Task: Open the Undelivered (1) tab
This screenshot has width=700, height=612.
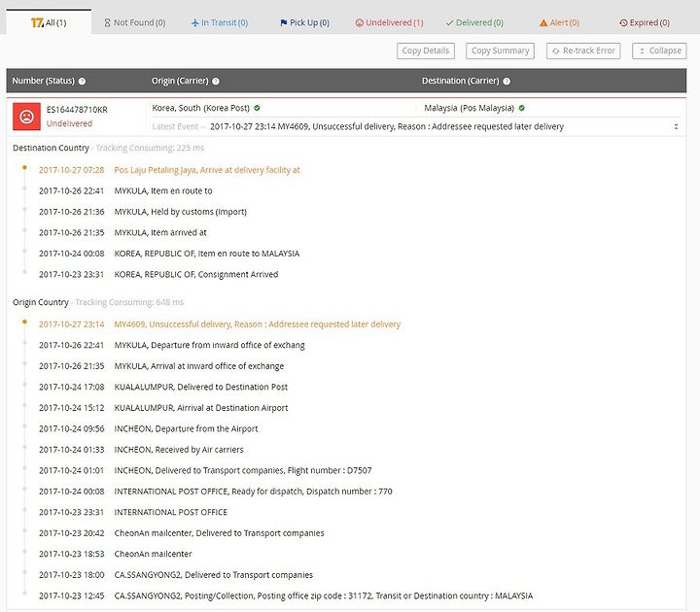Action: (389, 22)
